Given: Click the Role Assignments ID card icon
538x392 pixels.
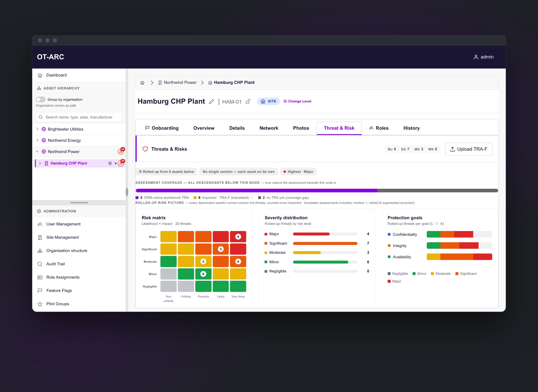Looking at the screenshot, I should click(x=40, y=277).
